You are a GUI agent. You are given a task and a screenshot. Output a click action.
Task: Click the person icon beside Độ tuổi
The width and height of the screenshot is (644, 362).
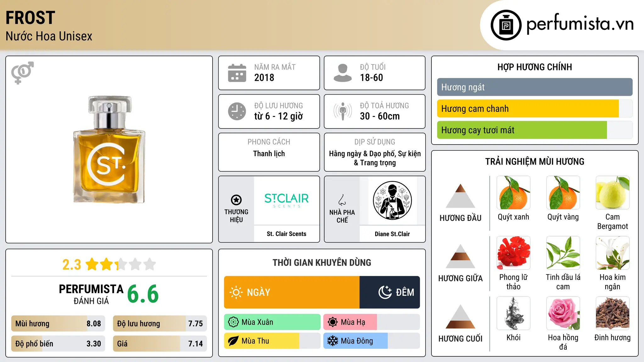point(342,73)
